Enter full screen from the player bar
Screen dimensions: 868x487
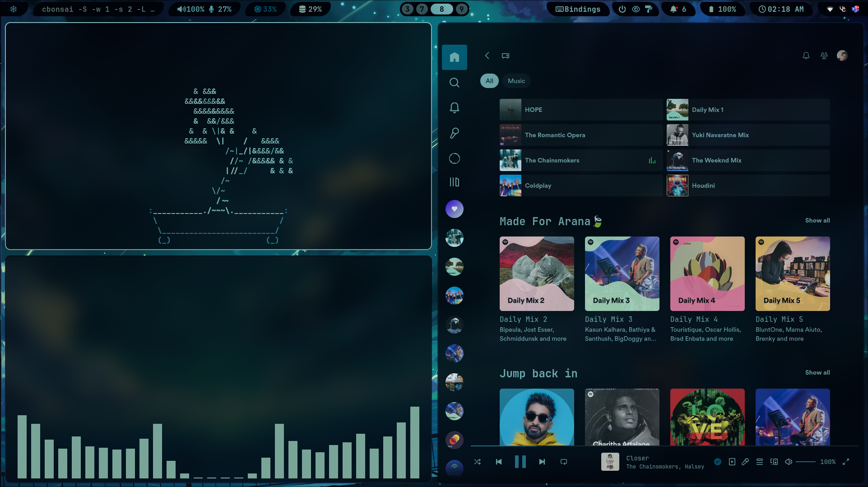pyautogui.click(x=846, y=462)
